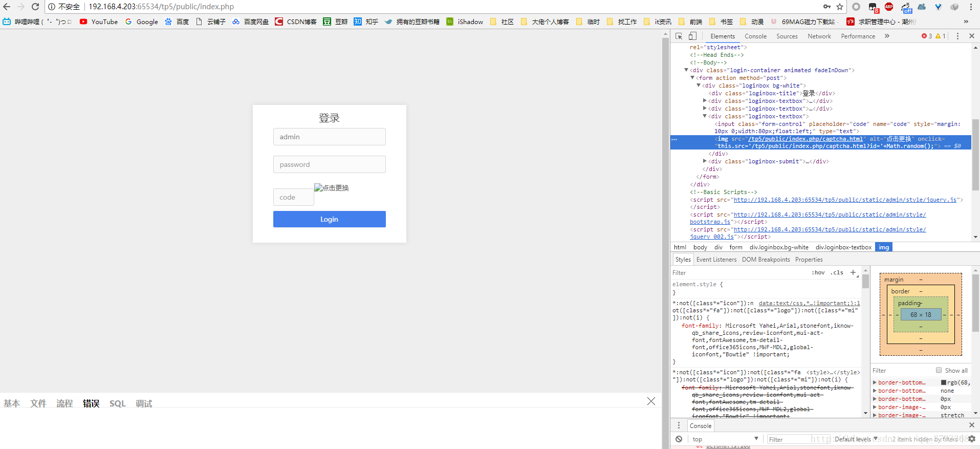980x449 pixels.
Task: Toggle the :hov element state button
Action: [818, 273]
